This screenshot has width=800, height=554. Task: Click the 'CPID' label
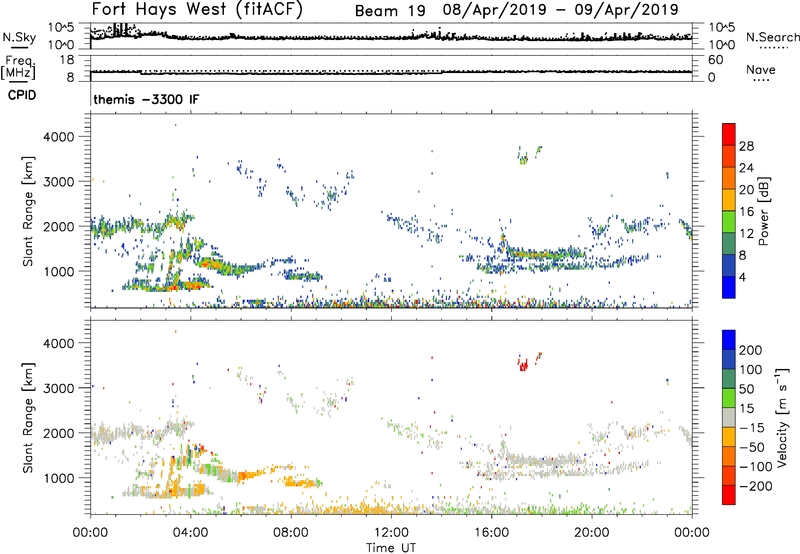tap(22, 95)
